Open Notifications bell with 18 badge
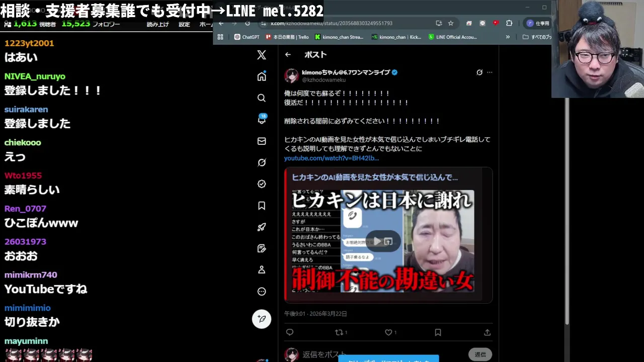 click(x=262, y=119)
